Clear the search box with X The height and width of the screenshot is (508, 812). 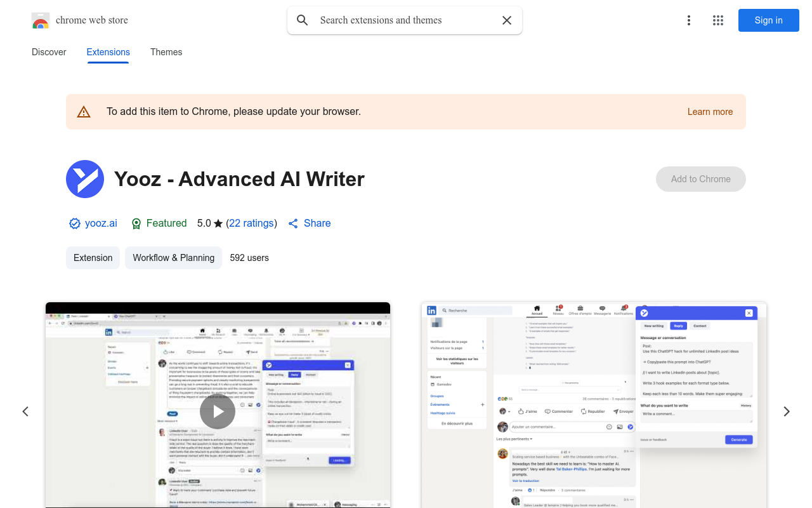(507, 20)
